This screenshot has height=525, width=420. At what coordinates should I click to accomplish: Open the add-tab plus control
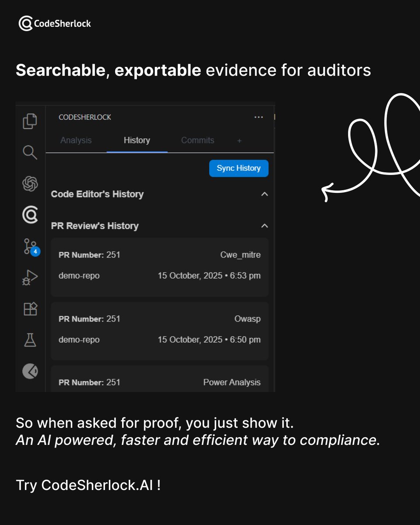(239, 140)
